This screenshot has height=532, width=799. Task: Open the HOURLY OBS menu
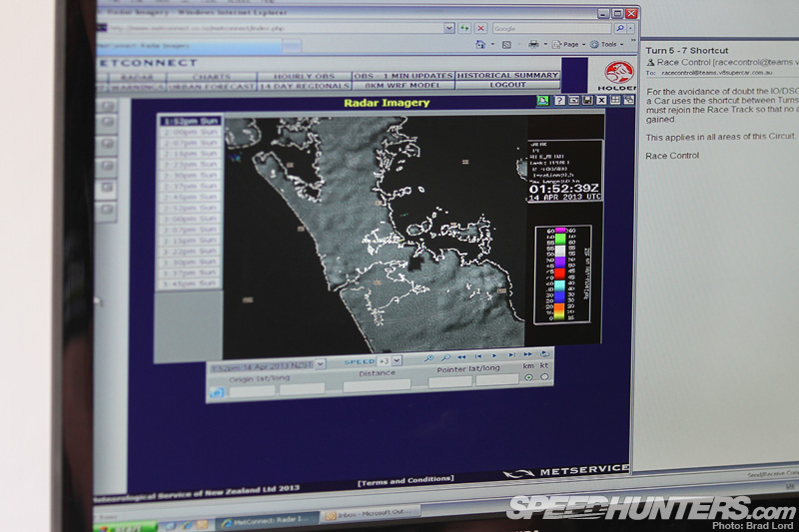305,77
